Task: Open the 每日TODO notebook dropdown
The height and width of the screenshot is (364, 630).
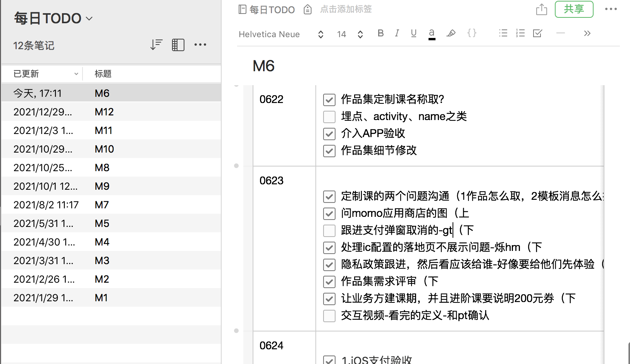Action: [x=53, y=18]
